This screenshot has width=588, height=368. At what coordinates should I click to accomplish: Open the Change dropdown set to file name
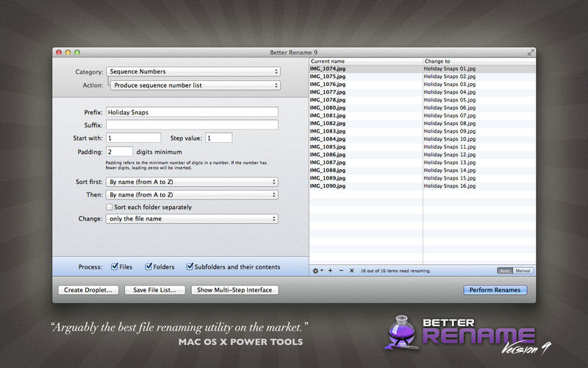pos(192,219)
